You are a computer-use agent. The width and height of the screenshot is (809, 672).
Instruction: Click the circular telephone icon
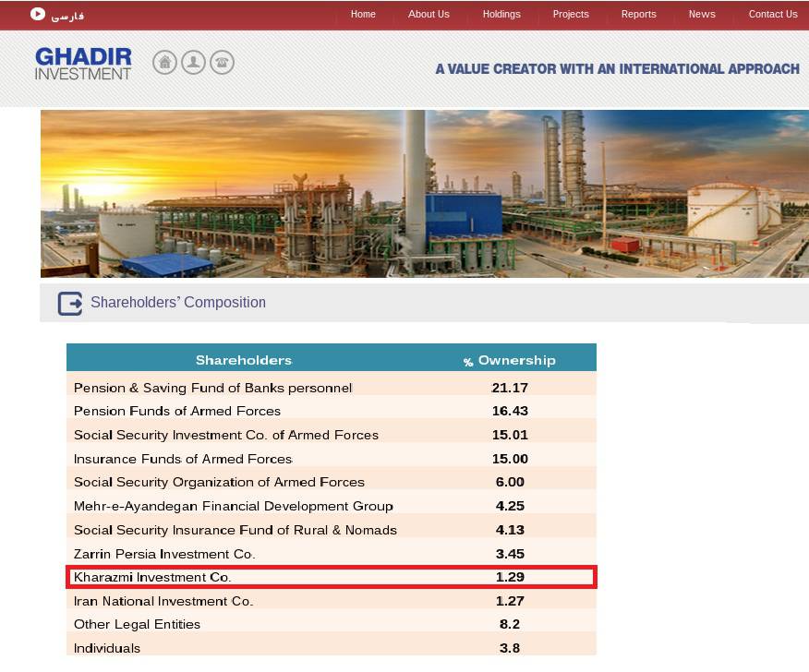(x=222, y=63)
